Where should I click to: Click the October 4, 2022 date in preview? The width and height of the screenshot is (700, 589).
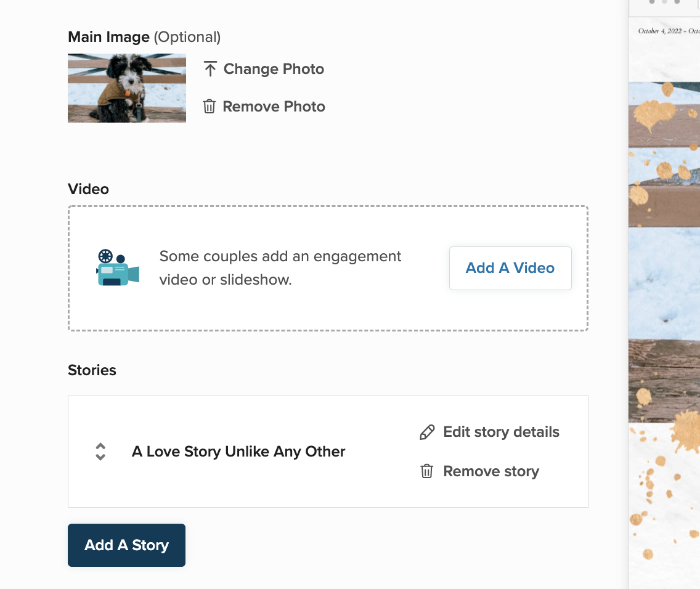660,31
